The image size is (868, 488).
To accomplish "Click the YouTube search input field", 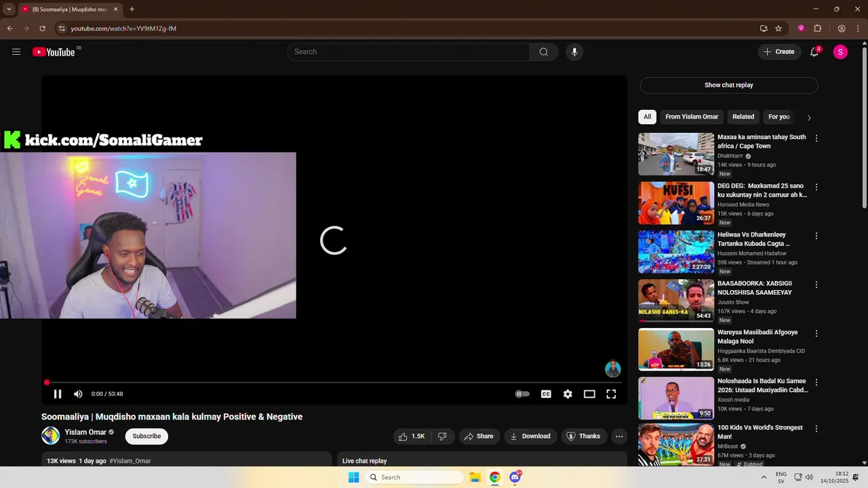I will [408, 52].
